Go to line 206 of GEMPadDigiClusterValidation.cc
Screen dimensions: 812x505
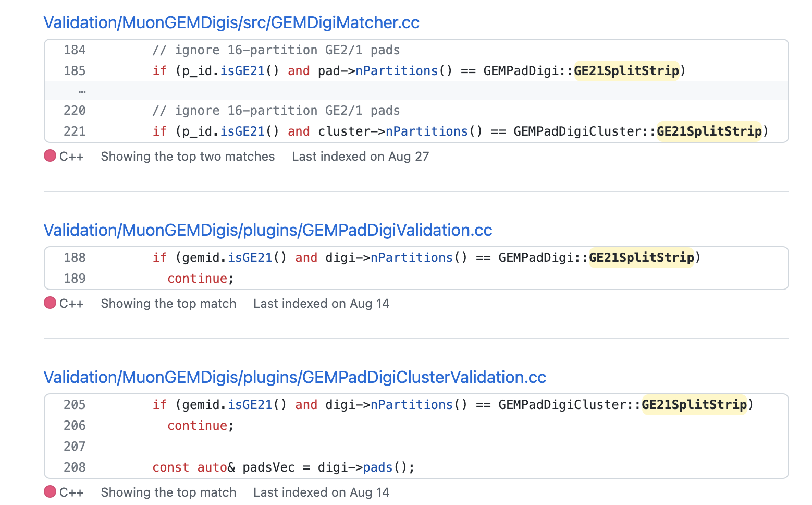click(75, 426)
